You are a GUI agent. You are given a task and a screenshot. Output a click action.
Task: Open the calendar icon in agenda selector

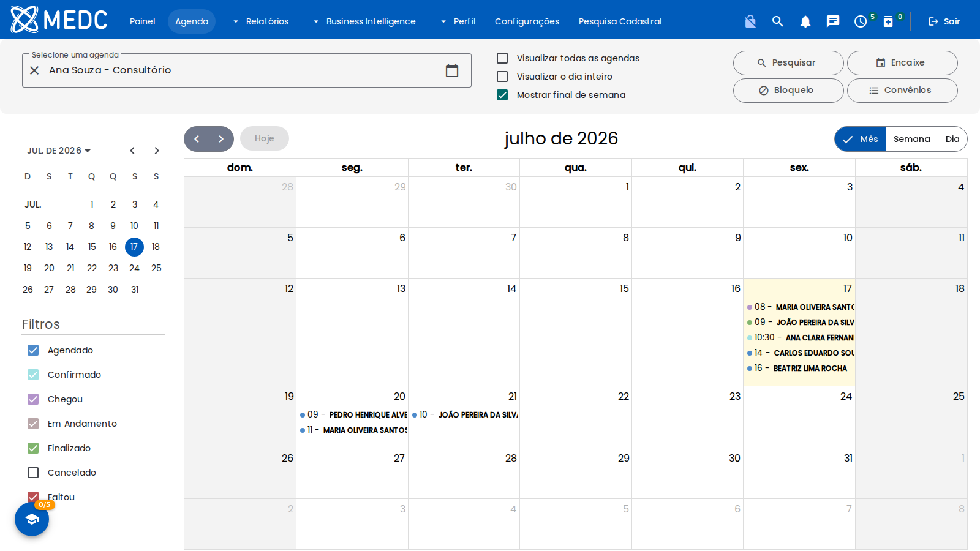tap(452, 70)
